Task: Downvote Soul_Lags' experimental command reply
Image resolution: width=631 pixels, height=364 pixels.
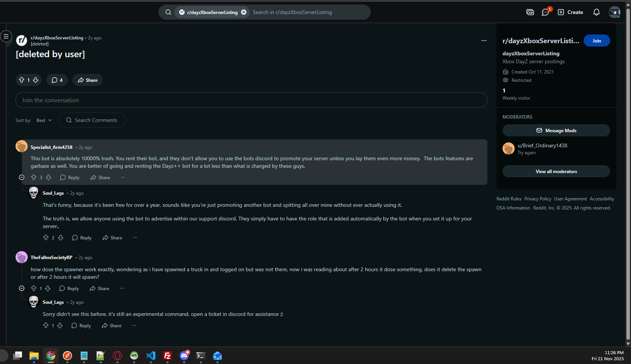Action: click(x=60, y=325)
